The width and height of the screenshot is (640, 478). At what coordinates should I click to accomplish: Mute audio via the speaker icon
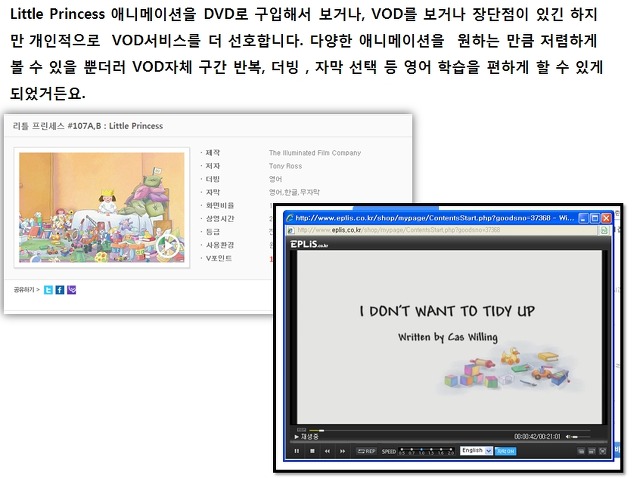pos(568,437)
